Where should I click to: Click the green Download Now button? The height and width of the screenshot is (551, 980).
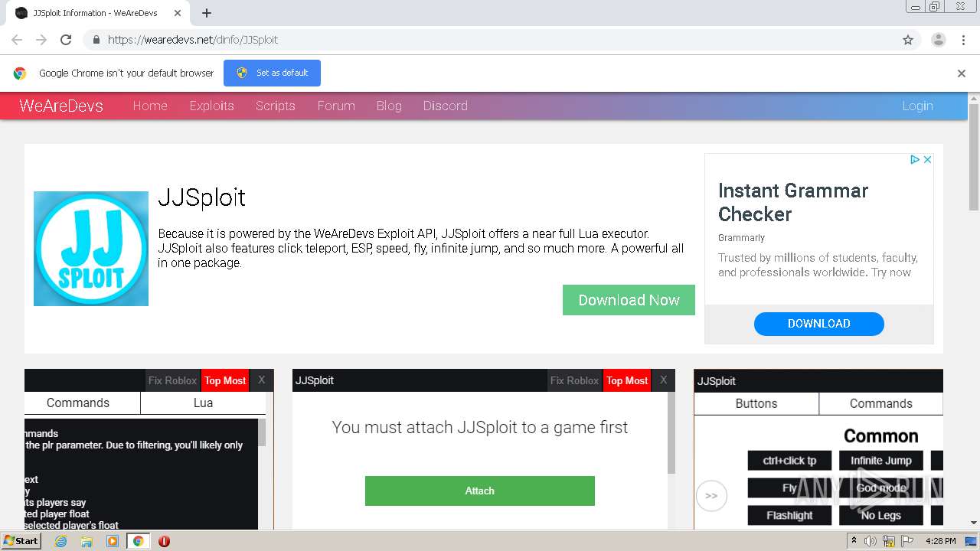629,300
